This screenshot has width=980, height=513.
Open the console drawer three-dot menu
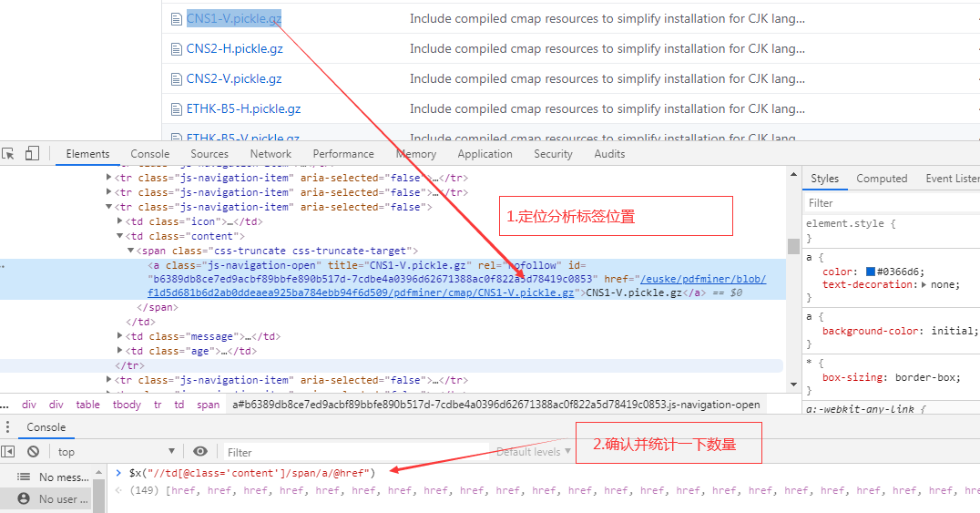[7, 426]
